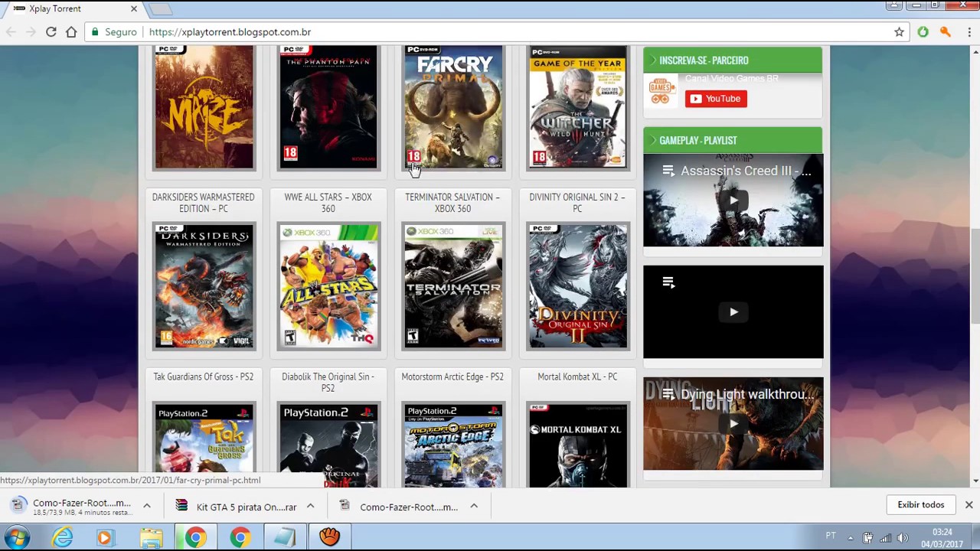Image resolution: width=980 pixels, height=551 pixels.
Task: Click the browser forward arrow
Action: point(31,32)
